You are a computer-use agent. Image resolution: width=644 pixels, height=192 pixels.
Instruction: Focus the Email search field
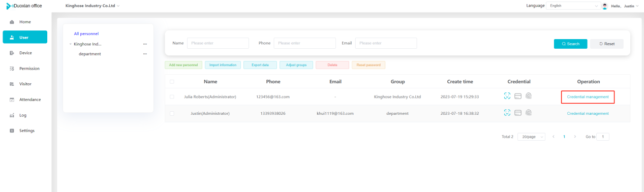coord(386,43)
